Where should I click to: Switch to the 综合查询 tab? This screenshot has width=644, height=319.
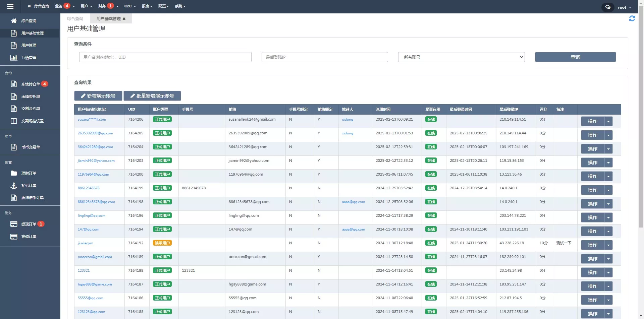[x=75, y=19]
